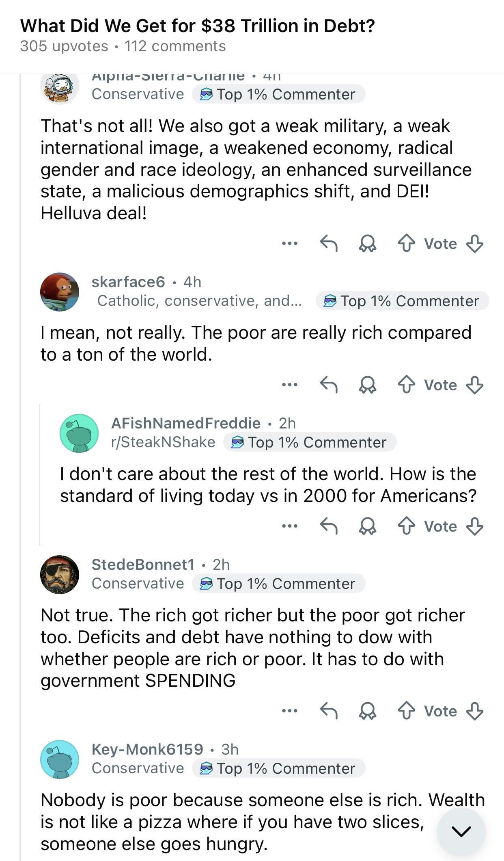Open skarface6's user profile
Viewport: 504px width, 861px height.
pyautogui.click(x=128, y=282)
